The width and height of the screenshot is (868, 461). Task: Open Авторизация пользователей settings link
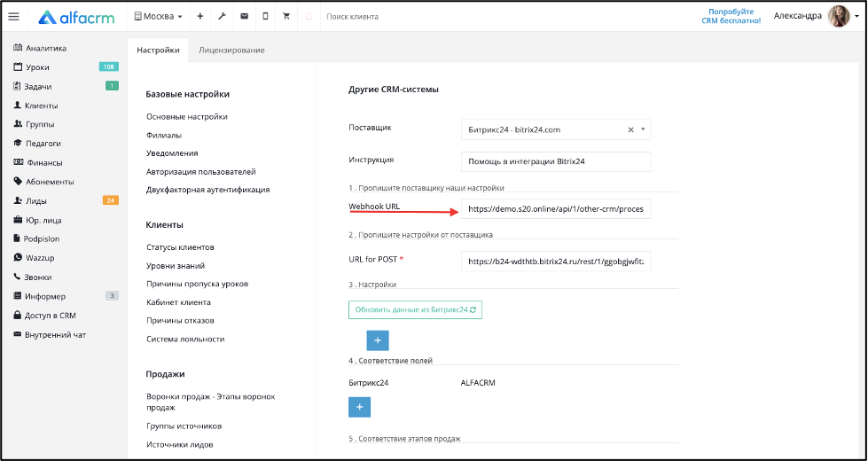(x=201, y=172)
